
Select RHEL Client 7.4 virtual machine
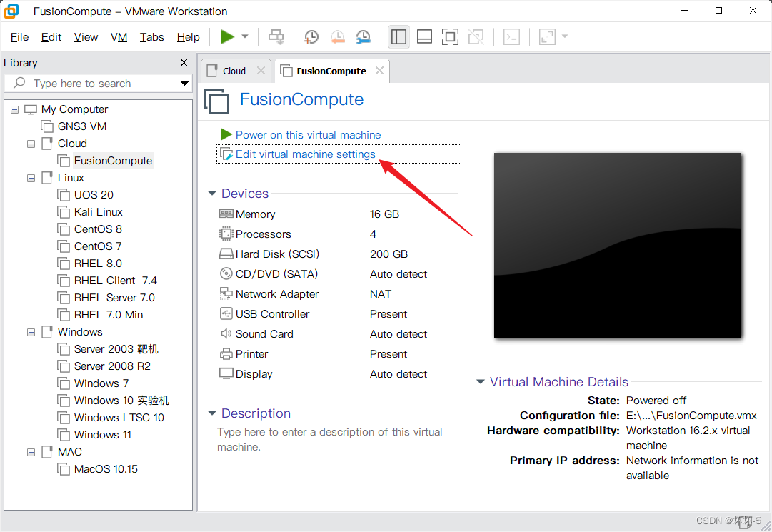click(115, 281)
